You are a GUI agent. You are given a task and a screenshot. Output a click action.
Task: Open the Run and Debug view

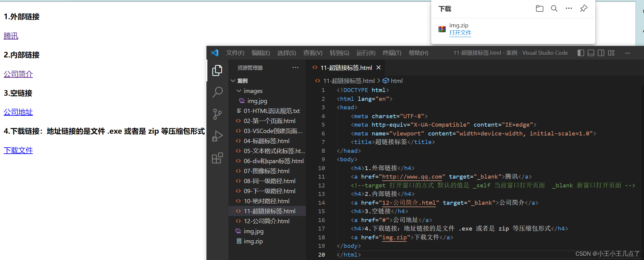(217, 136)
